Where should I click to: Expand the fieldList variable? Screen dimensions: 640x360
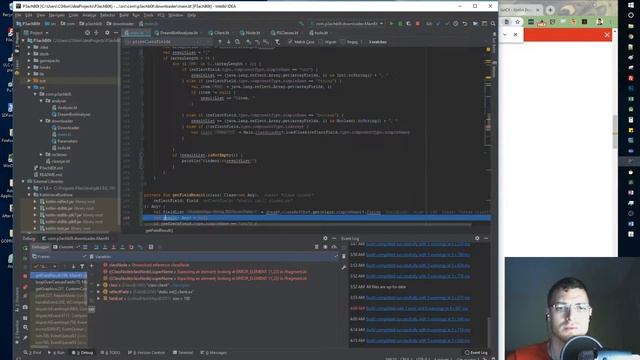(x=98, y=298)
